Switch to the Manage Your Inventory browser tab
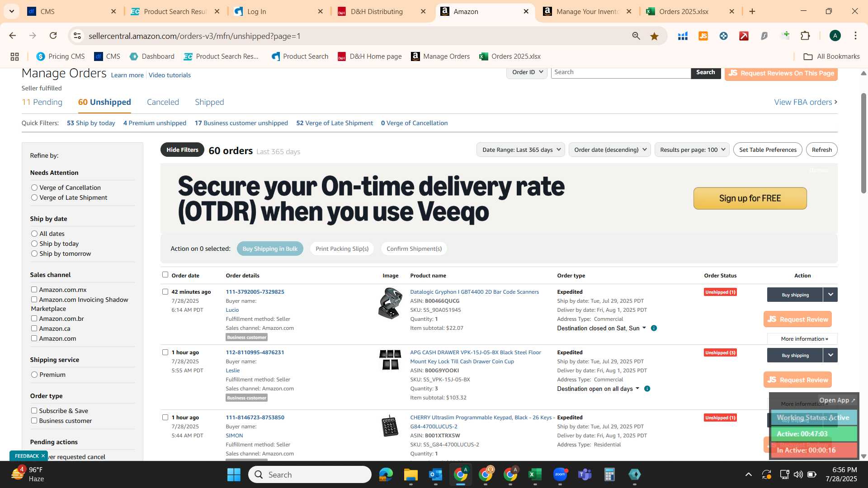The image size is (868, 488). [588, 11]
